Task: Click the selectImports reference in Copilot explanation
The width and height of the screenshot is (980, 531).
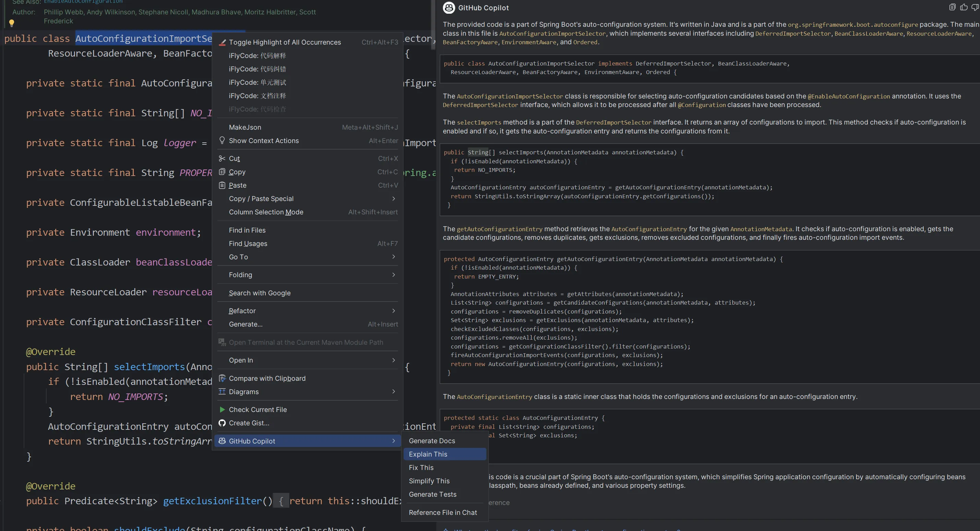Action: (479, 122)
